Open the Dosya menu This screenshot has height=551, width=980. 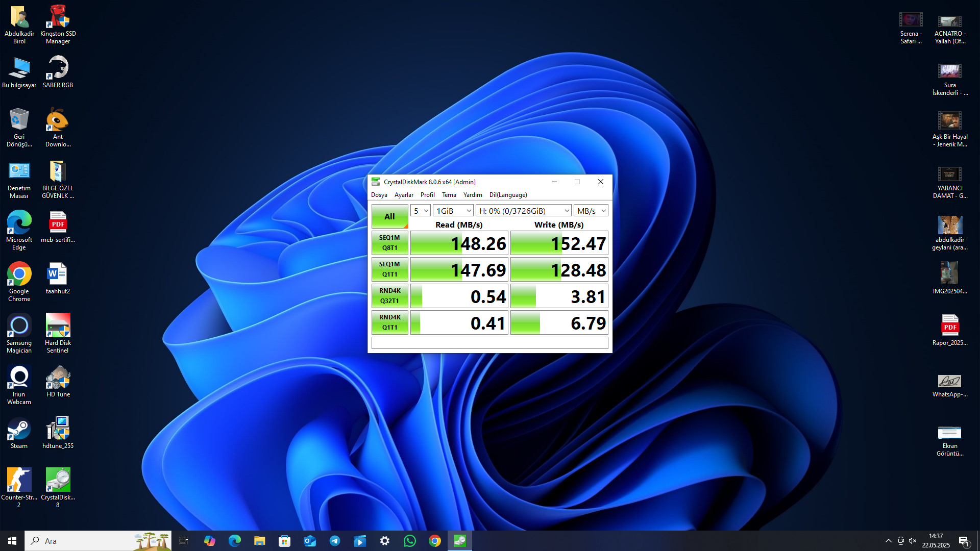(379, 195)
